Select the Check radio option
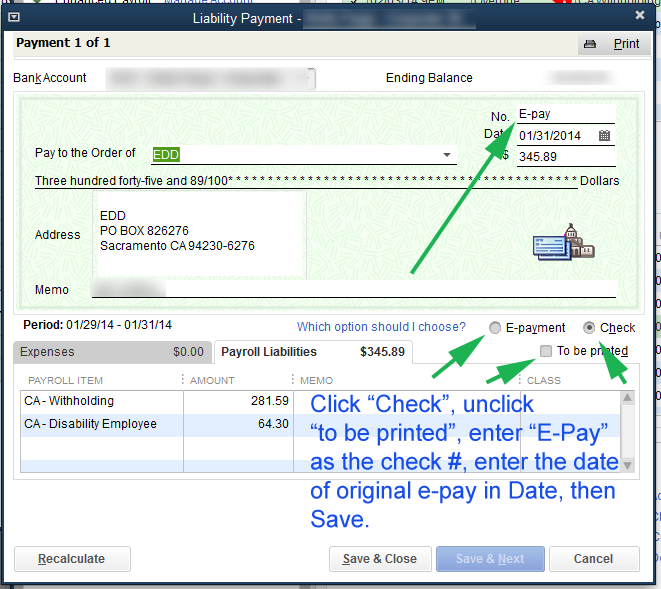The height and width of the screenshot is (589, 661). coord(589,328)
